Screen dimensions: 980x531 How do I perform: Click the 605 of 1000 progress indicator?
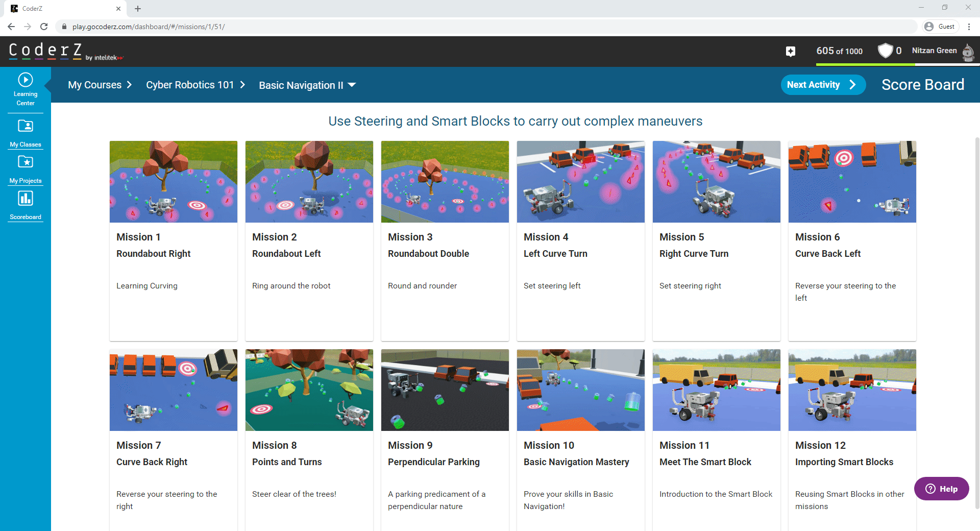point(839,51)
